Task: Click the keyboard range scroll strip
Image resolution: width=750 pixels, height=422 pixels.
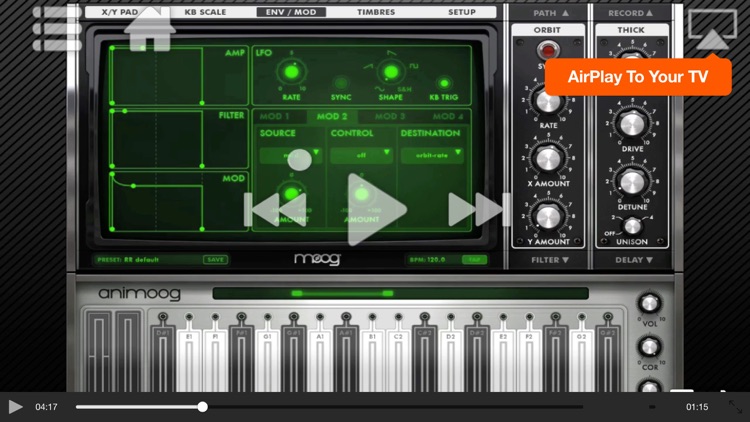Action: [400, 293]
